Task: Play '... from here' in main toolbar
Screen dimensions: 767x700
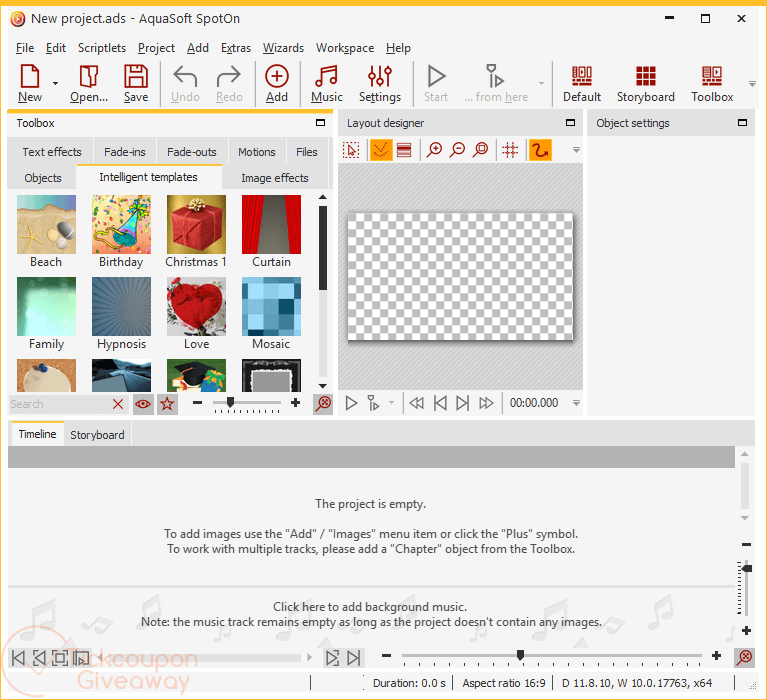Action: click(x=496, y=83)
